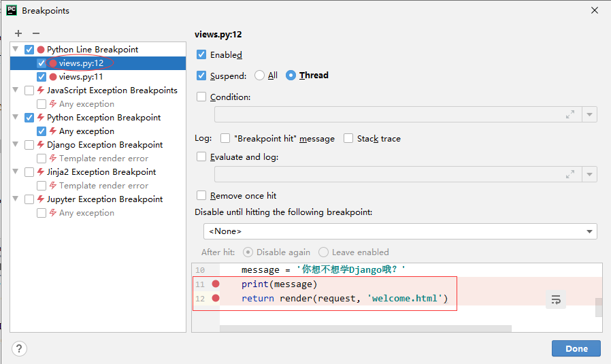The width and height of the screenshot is (611, 364).
Task: Select Any exception under Jupyter Exception Breakpoint
Action: tap(86, 213)
